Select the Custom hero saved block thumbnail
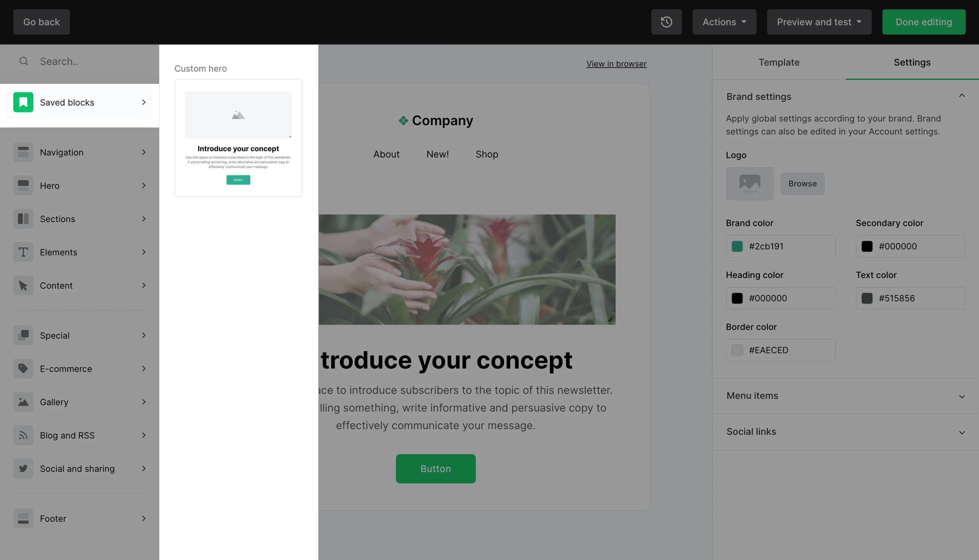 (238, 138)
